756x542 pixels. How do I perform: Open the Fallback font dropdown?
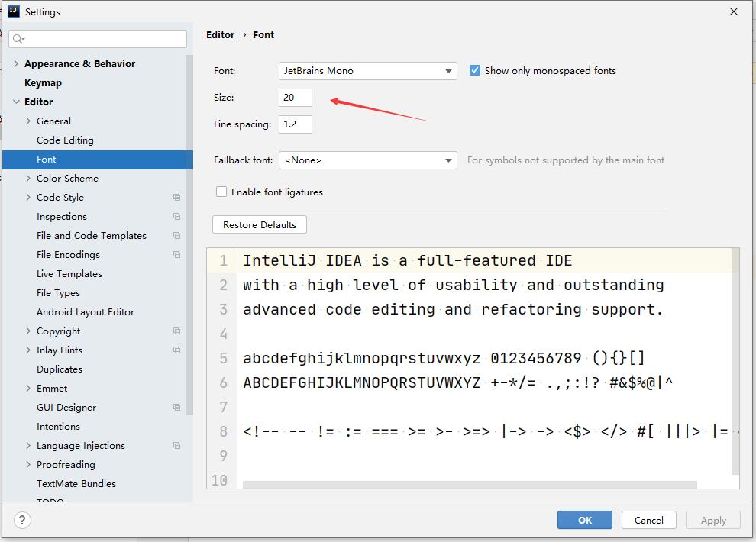[x=368, y=160]
